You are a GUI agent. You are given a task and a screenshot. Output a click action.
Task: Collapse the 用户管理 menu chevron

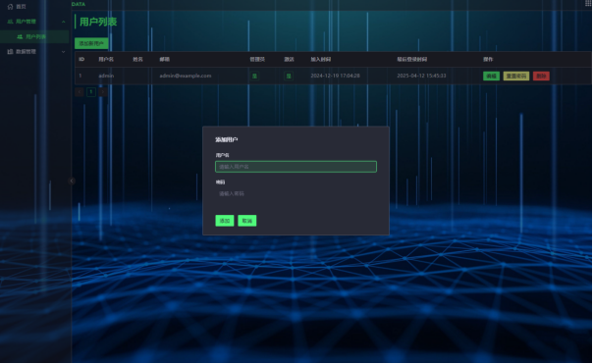[63, 22]
